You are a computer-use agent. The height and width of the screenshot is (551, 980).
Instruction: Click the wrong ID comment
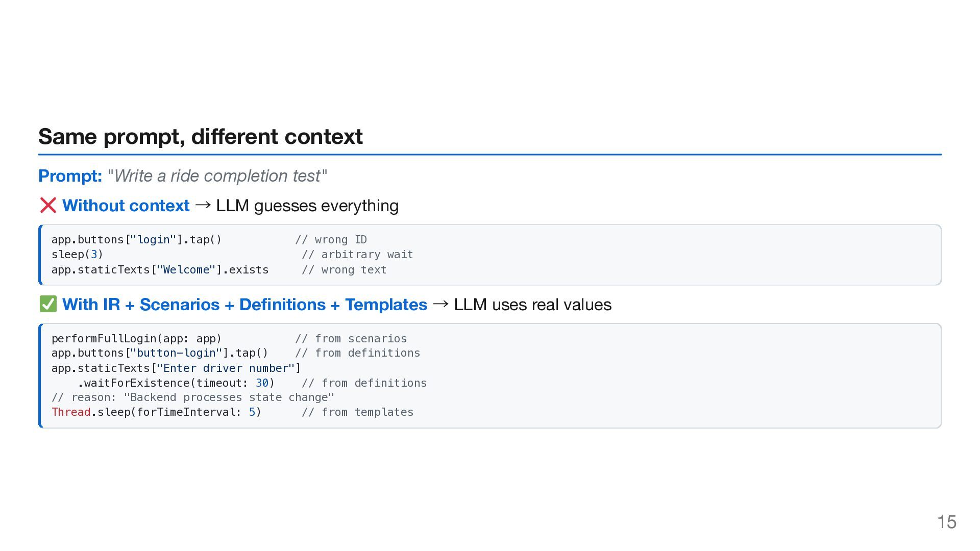(x=331, y=240)
